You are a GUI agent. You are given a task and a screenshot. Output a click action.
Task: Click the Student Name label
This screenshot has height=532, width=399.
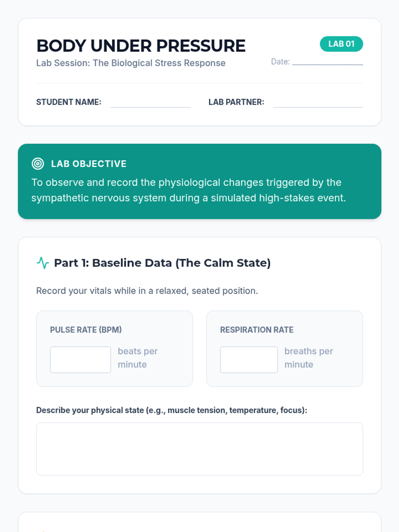[69, 102]
